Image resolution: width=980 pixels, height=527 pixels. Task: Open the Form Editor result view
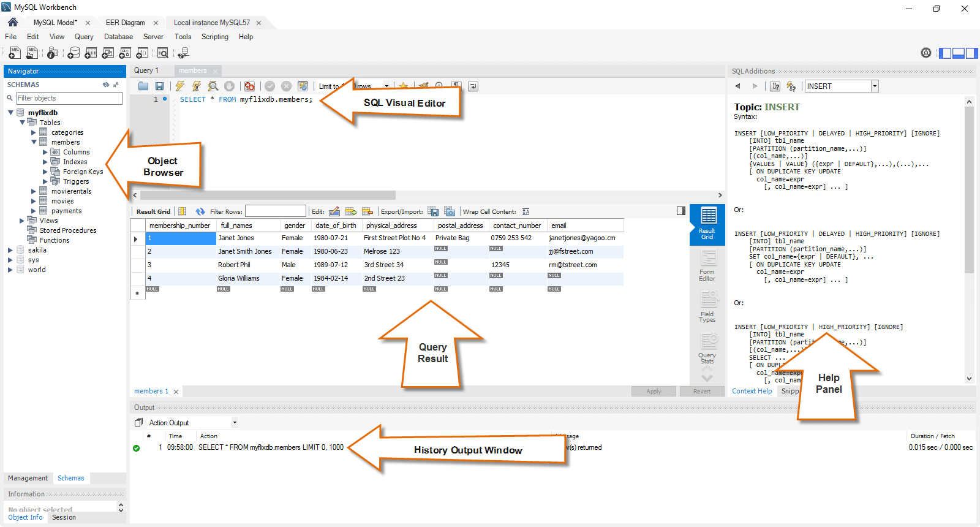[707, 266]
